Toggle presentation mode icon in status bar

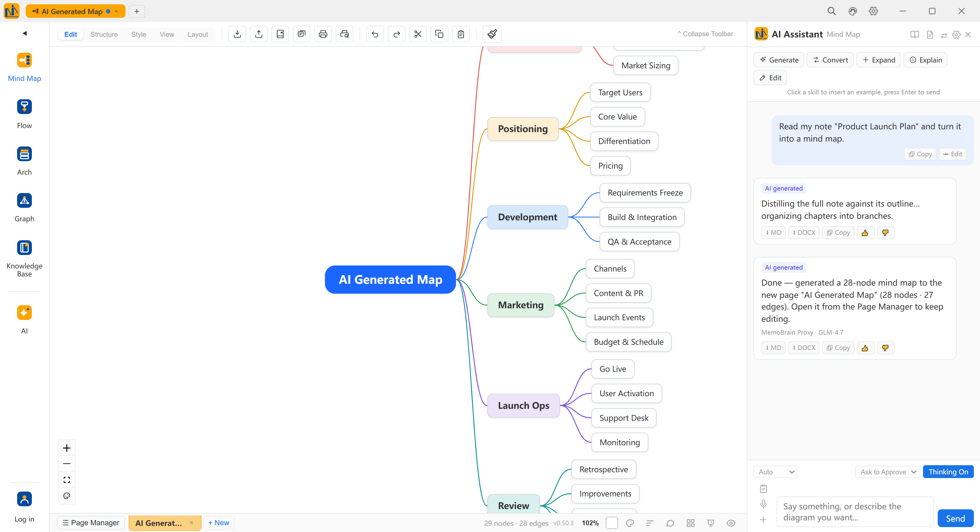point(710,523)
